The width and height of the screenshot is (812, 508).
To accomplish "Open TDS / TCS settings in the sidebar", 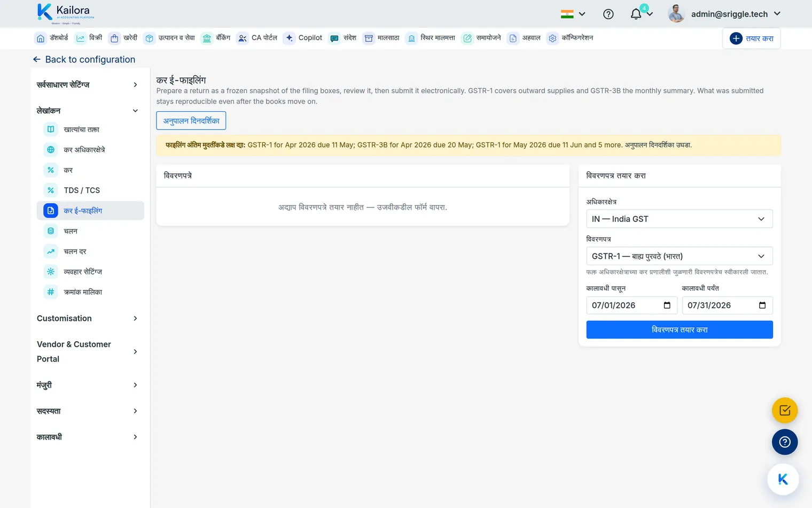I will [90, 190].
